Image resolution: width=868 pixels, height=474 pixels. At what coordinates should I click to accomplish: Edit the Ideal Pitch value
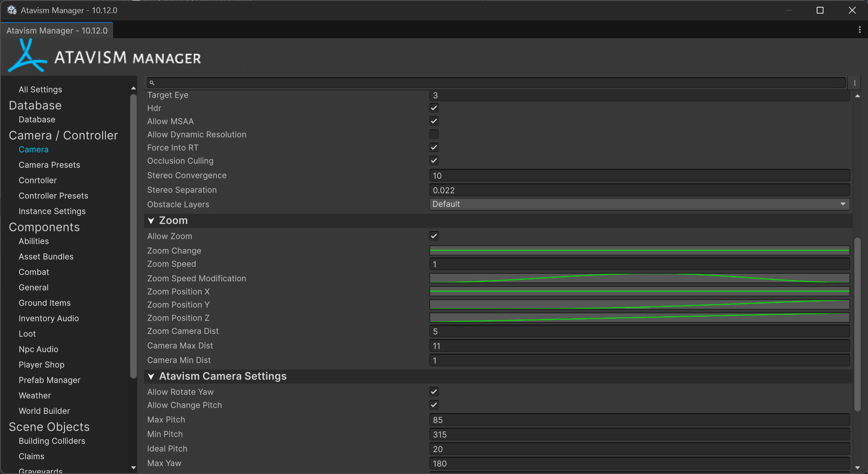click(640, 449)
